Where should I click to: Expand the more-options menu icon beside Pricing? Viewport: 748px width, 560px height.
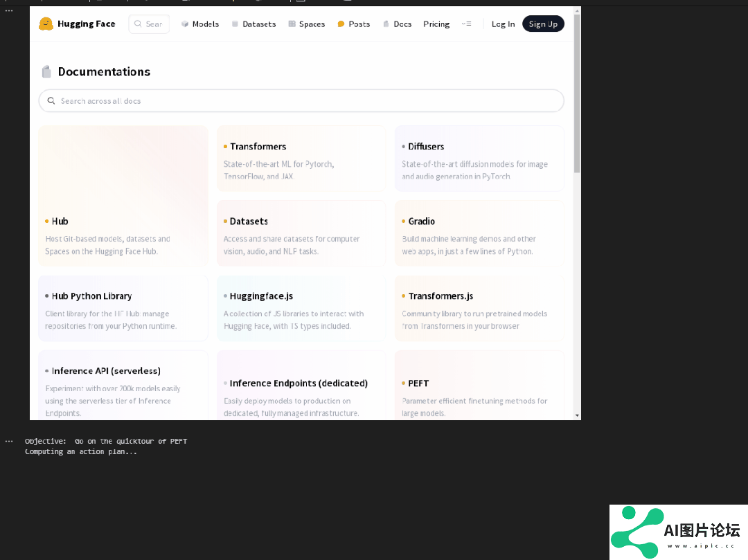[467, 24]
